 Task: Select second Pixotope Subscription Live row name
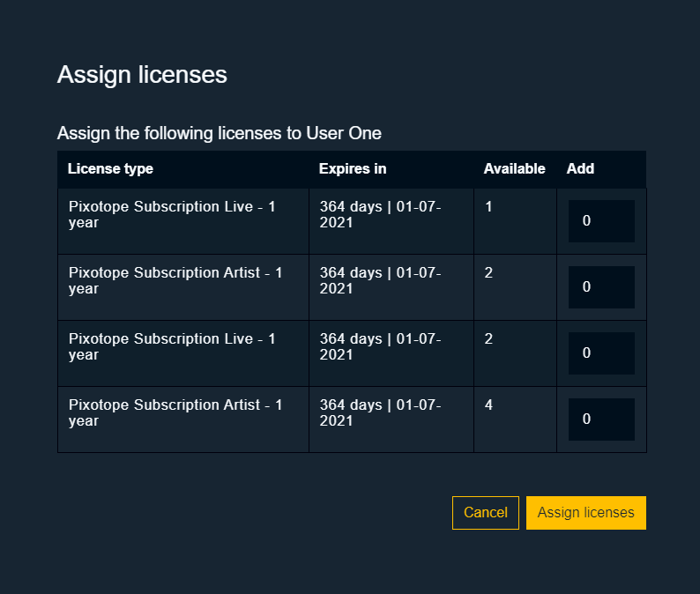coord(172,346)
